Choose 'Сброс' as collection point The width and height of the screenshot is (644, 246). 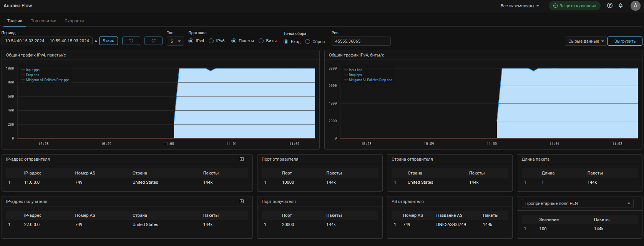pyautogui.click(x=308, y=42)
